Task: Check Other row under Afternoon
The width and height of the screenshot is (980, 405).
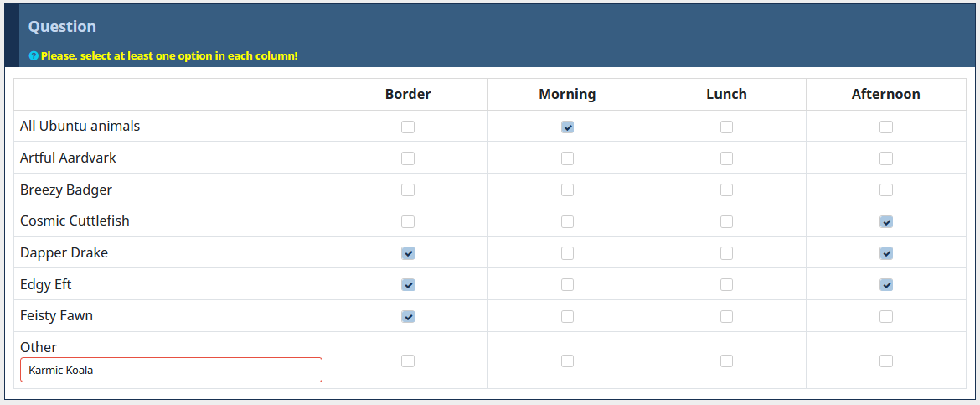Action: 886,361
